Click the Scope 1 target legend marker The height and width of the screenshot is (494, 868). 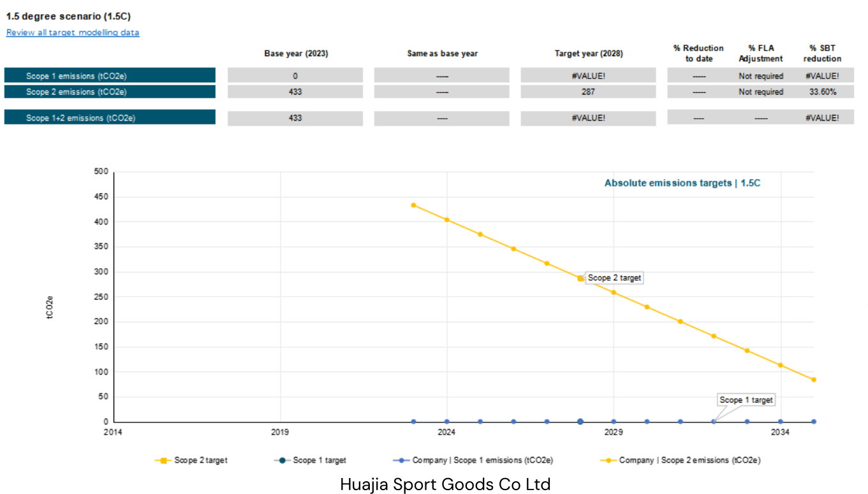283,460
